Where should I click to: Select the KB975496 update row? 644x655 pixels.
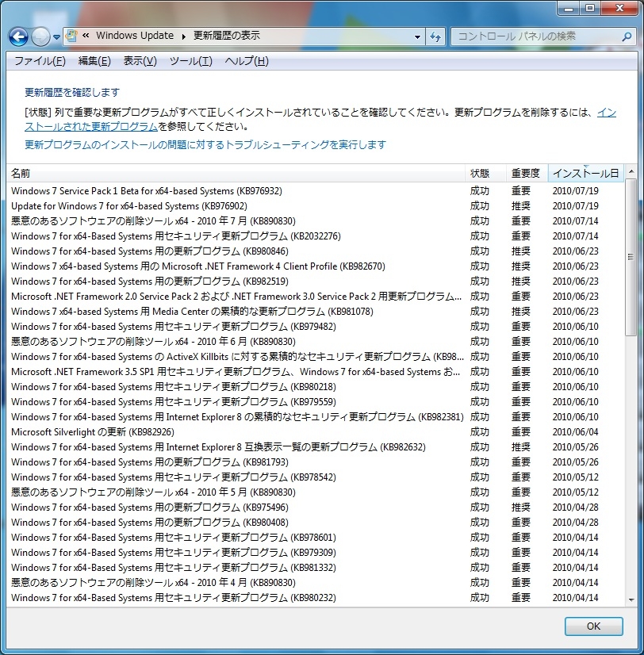tap(316, 507)
